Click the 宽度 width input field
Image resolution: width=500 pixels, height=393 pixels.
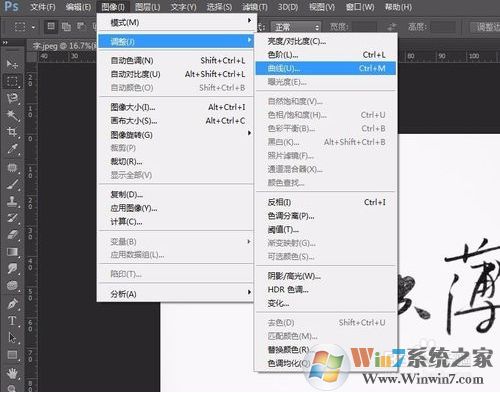365,27
